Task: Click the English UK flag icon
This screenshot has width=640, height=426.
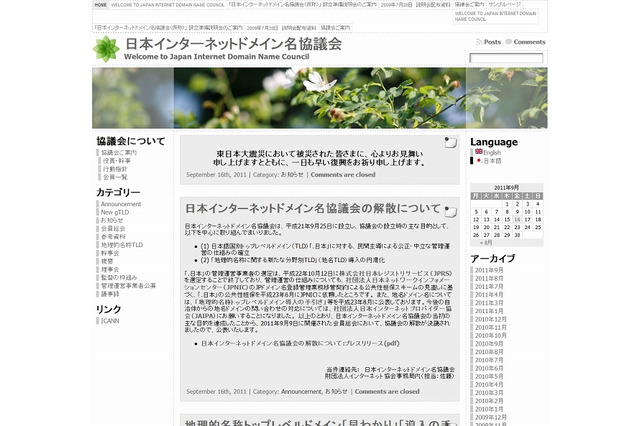Action: click(x=479, y=151)
